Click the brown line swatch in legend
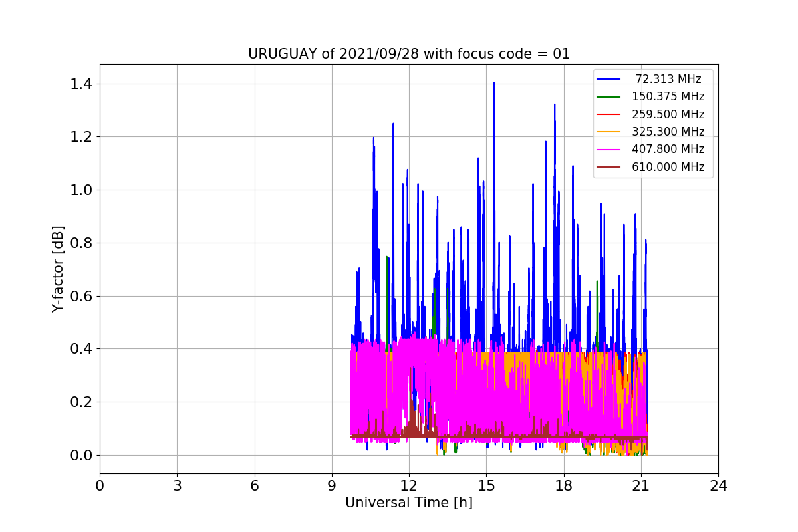Screen dimensions: 798x532 [x=608, y=168]
